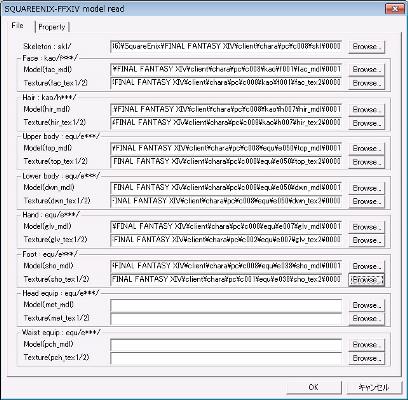
Task: Browse for the Texture(sho_tex1/2) file
Action: (x=366, y=280)
